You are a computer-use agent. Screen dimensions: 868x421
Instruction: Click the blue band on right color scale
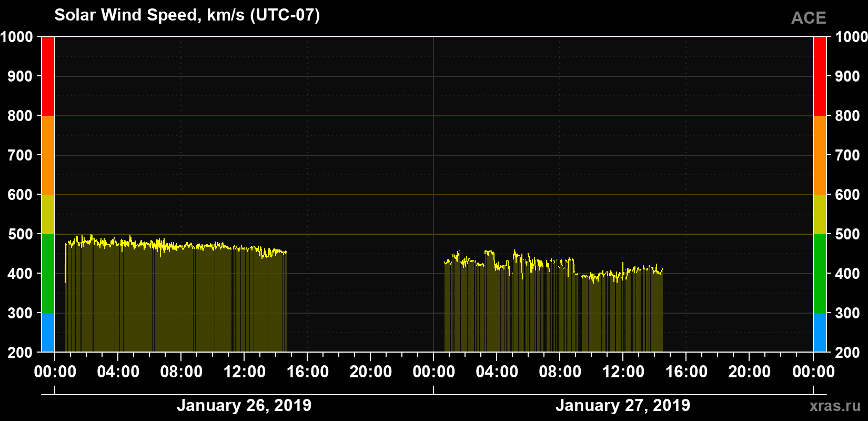820,333
